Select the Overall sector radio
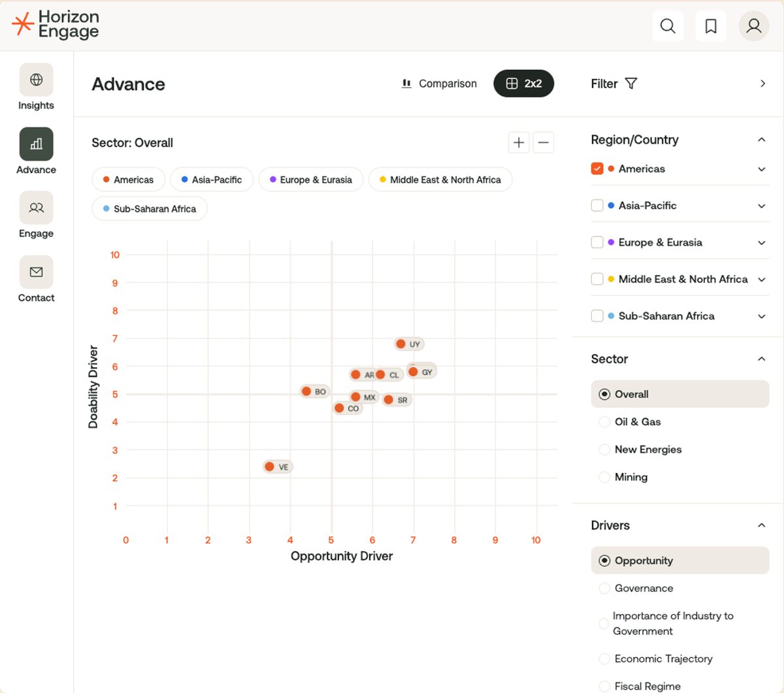 pyautogui.click(x=604, y=395)
